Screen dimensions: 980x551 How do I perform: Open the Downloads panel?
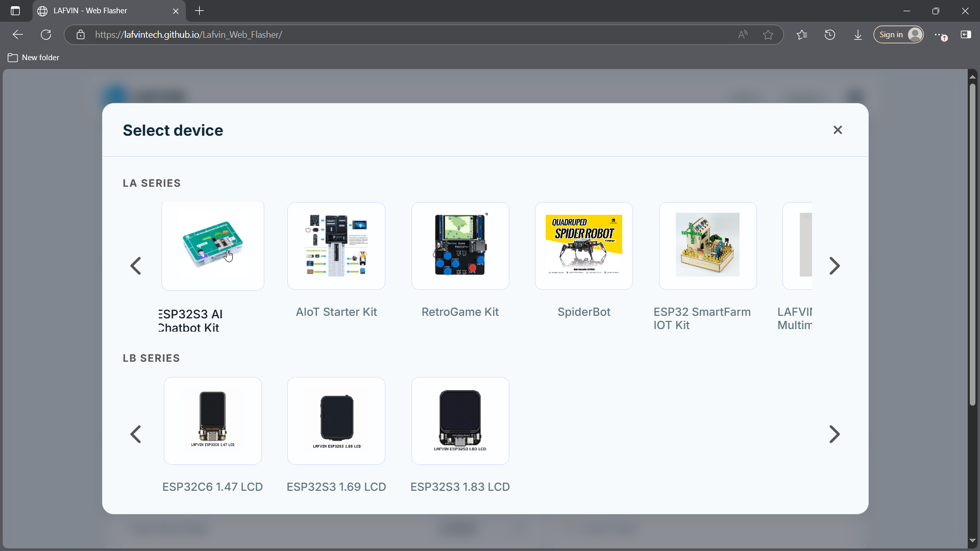pyautogui.click(x=858, y=35)
